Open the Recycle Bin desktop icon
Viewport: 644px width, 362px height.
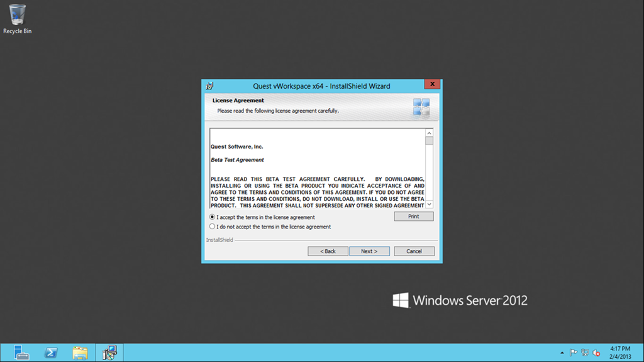17,19
